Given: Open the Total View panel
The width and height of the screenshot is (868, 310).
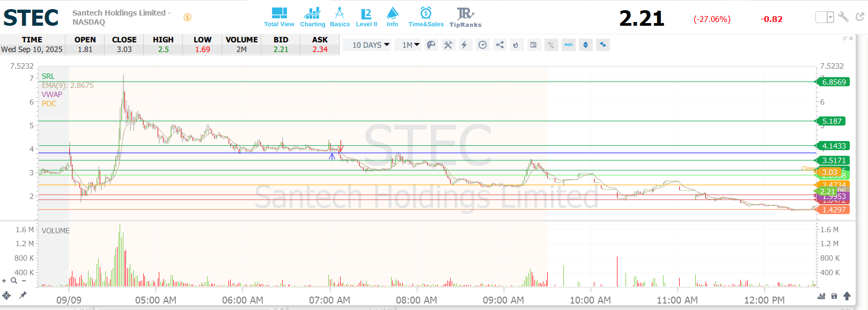Looking at the screenshot, I should [x=279, y=17].
